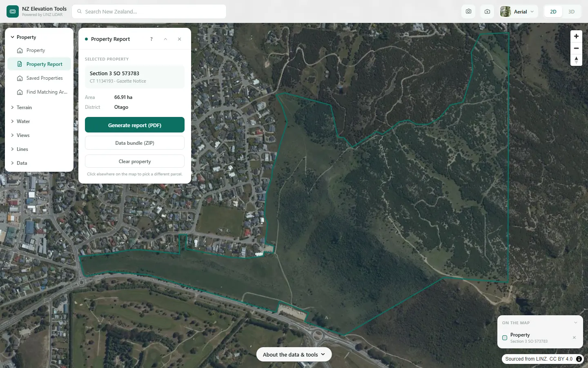
Task: Click the document icon beside Property Report
Action: (x=20, y=64)
